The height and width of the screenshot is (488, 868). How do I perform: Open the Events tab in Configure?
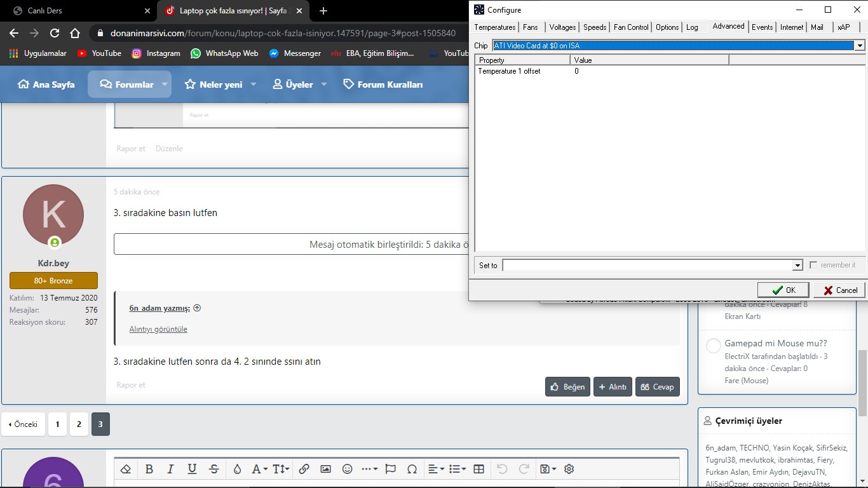click(x=763, y=27)
